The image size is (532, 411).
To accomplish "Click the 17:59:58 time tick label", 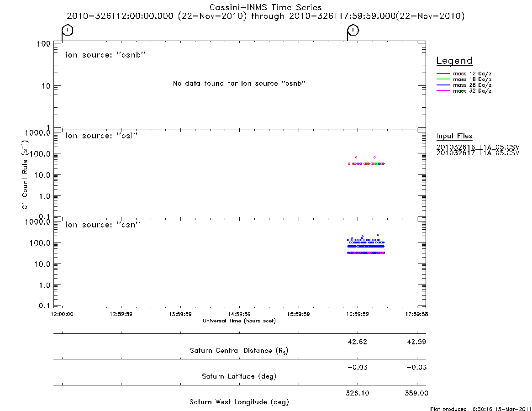I will pos(416,314).
